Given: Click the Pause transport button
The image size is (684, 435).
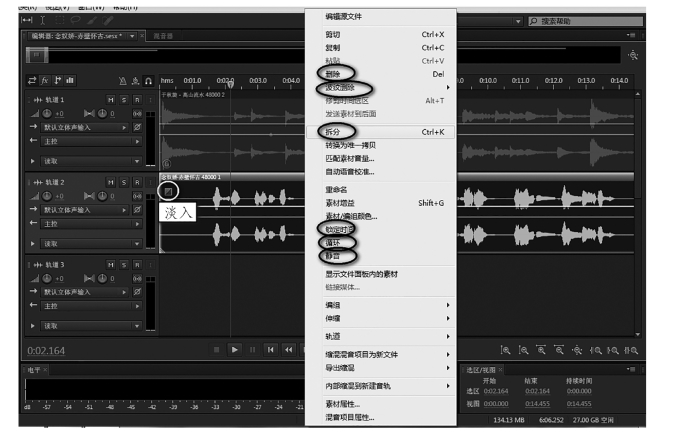Looking at the screenshot, I should pyautogui.click(x=252, y=349).
